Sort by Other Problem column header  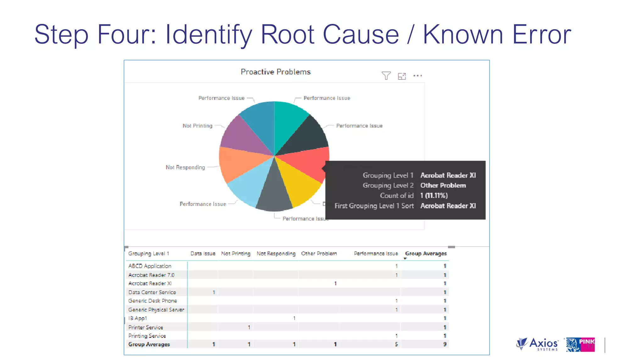pos(319,253)
